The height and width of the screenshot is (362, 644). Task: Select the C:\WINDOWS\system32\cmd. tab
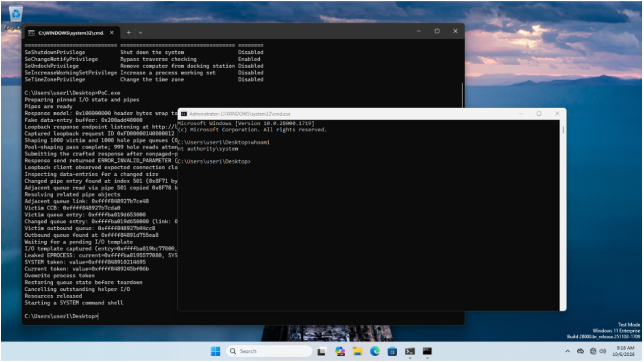point(72,33)
